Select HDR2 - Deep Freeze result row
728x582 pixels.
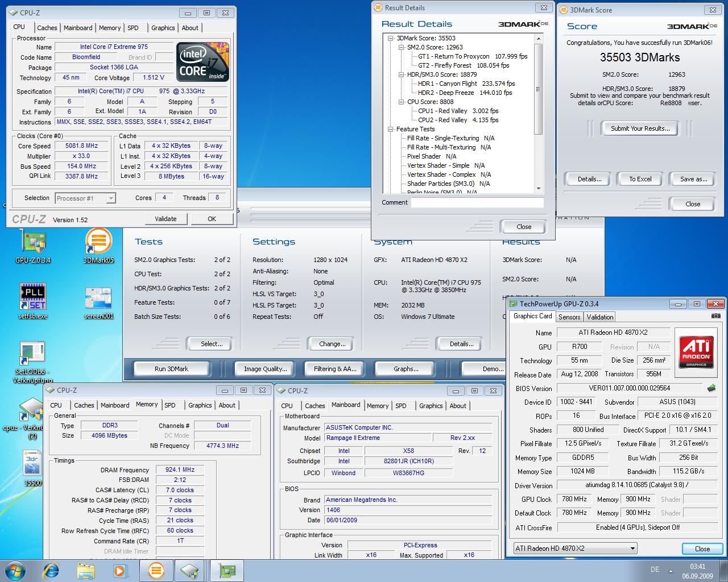[x=465, y=93]
